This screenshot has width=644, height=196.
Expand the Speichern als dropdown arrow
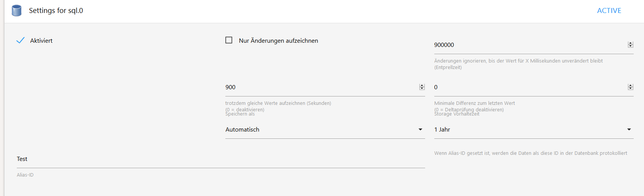421,130
